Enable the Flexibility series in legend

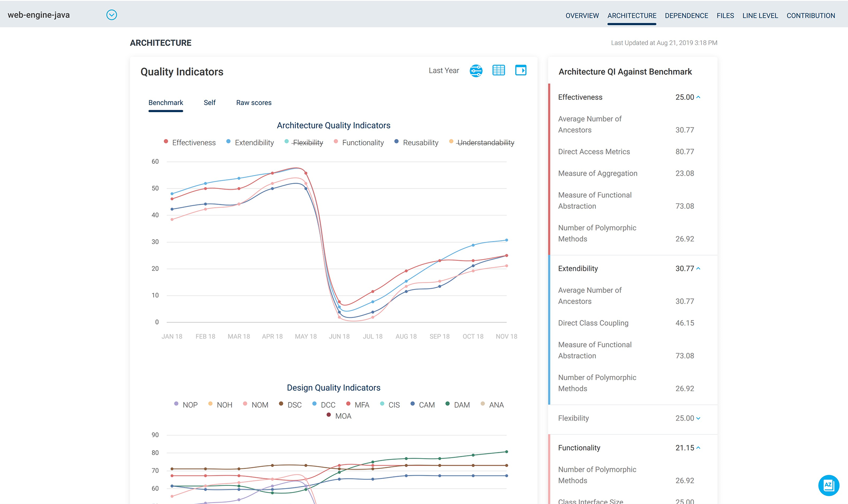click(304, 143)
